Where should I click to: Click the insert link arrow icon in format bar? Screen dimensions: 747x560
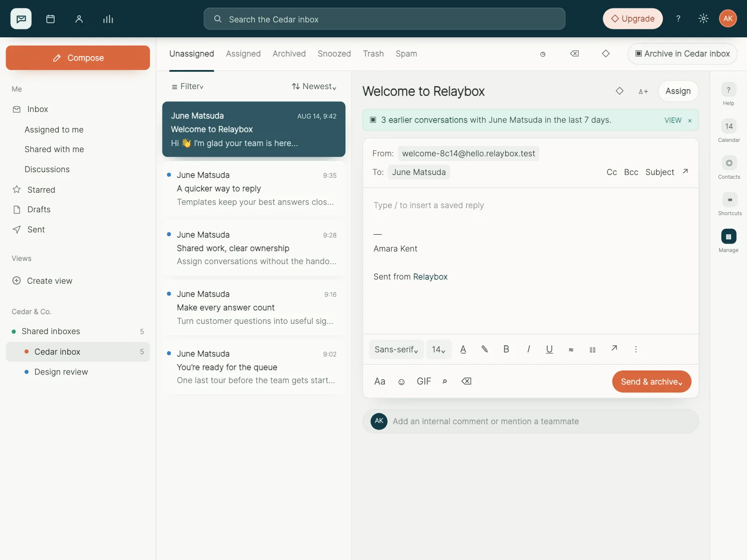[614, 348]
